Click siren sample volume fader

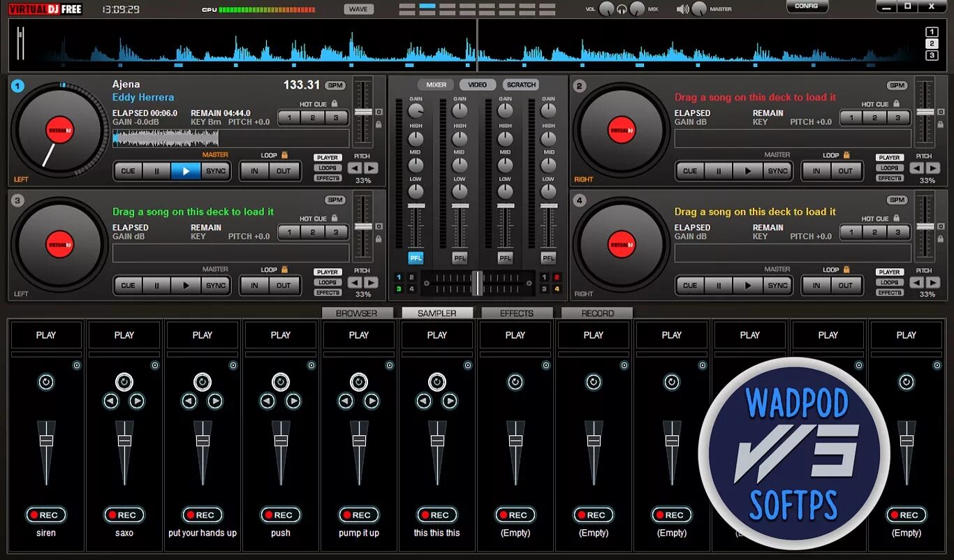(x=46, y=441)
